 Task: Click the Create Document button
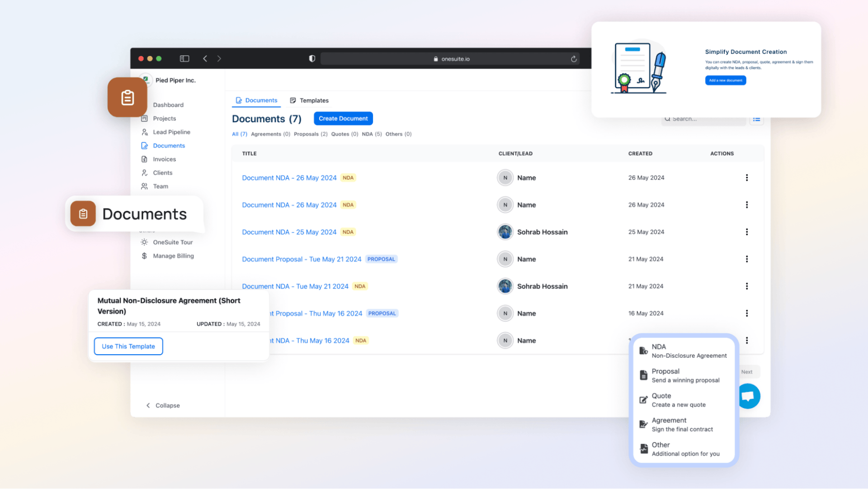click(343, 119)
